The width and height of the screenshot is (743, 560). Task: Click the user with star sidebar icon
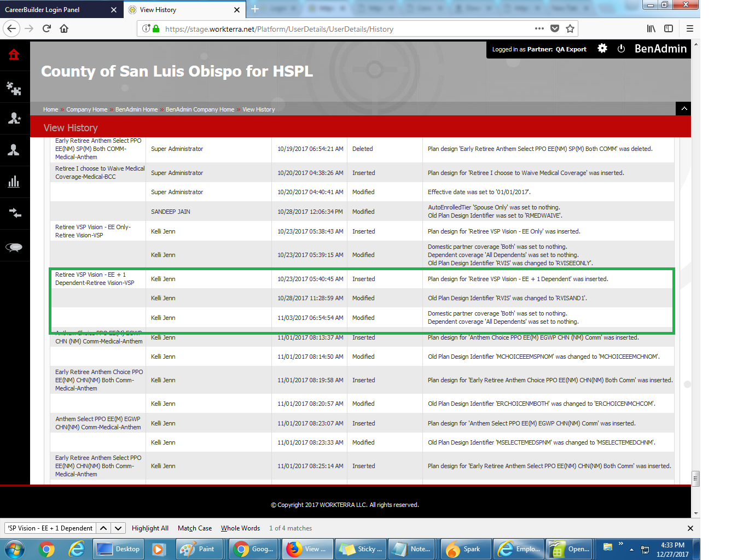(x=14, y=118)
